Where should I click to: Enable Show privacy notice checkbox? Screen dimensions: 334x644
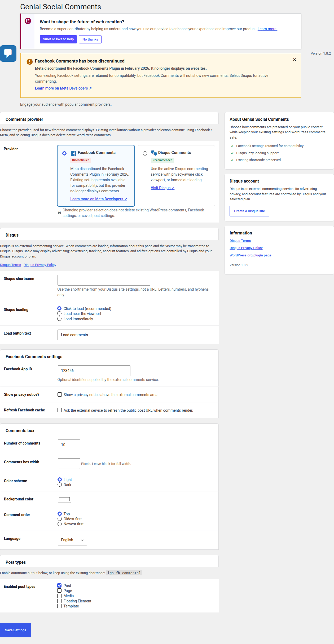[x=60, y=395]
